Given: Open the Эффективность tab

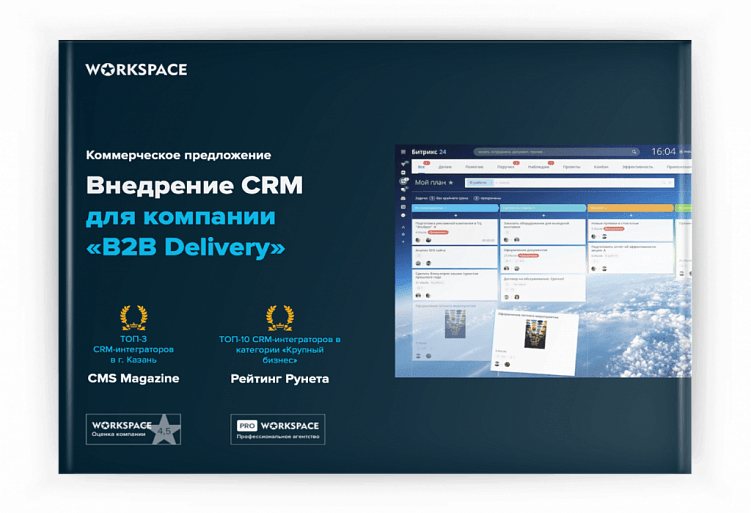Looking at the screenshot, I should (x=637, y=166).
